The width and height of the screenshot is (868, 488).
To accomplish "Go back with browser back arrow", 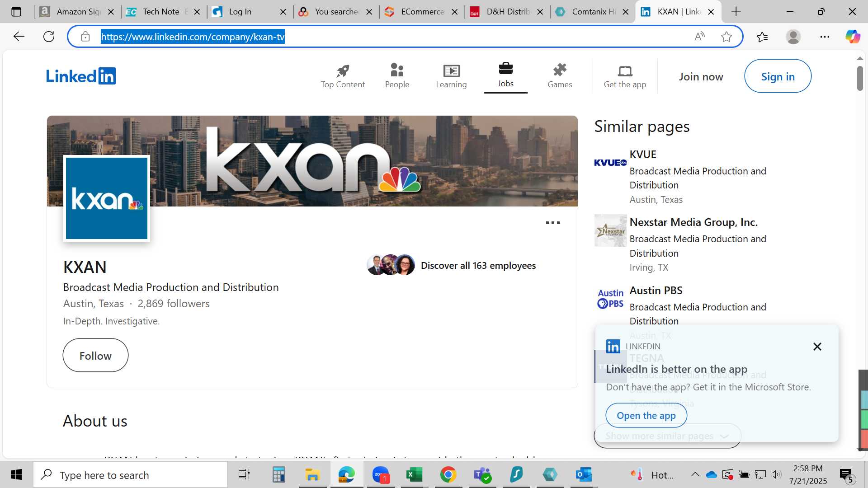I will 19,37.
